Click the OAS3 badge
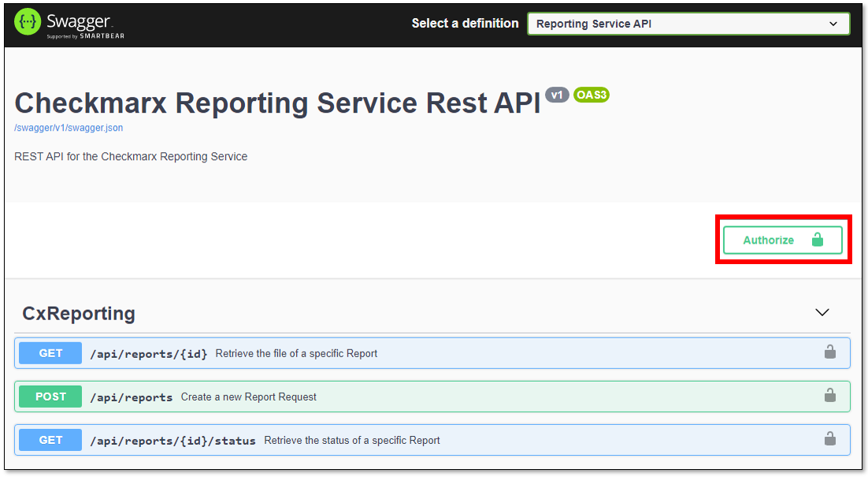868x477 pixels. click(x=592, y=95)
